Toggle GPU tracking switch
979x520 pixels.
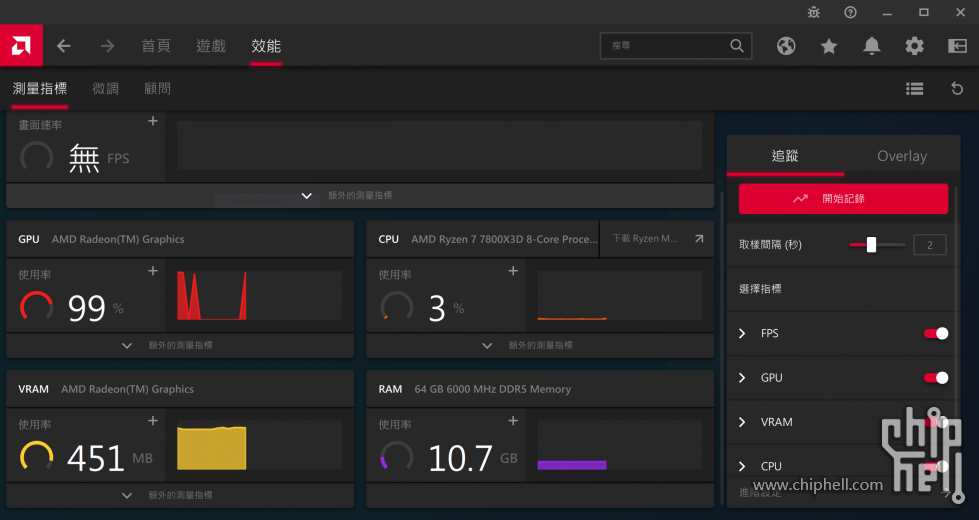[x=936, y=378]
